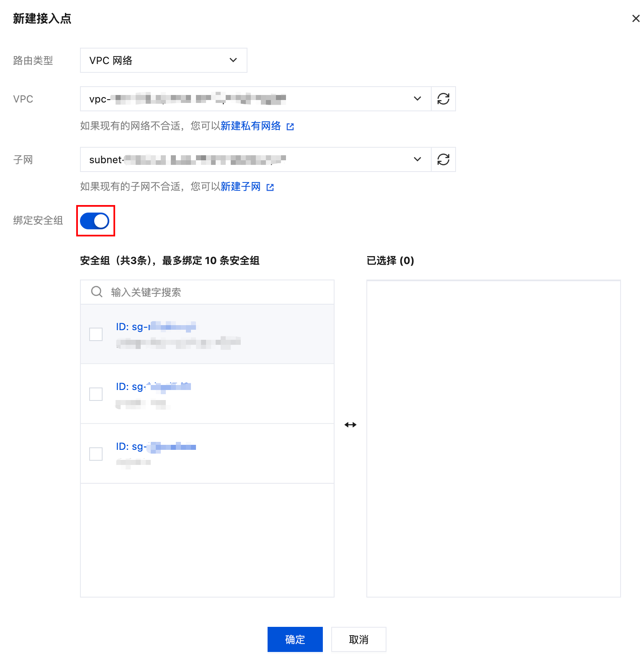Select the third security group ID text
Viewport: 644px width, 662px height.
pos(156,446)
